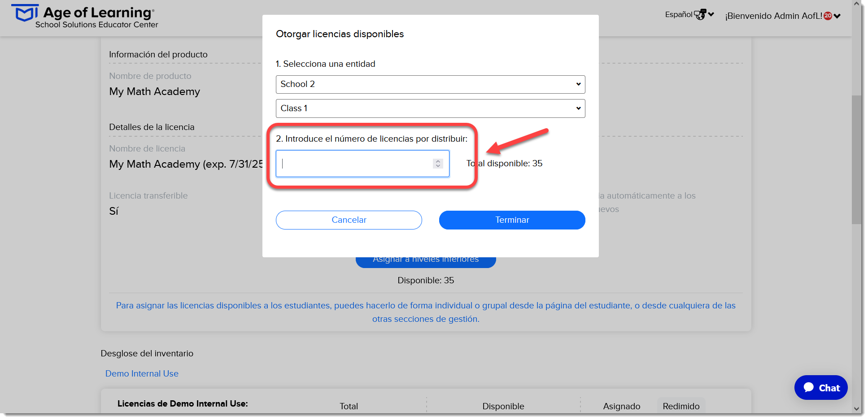
Task: Open the Class 1 dropdown
Action: point(430,108)
